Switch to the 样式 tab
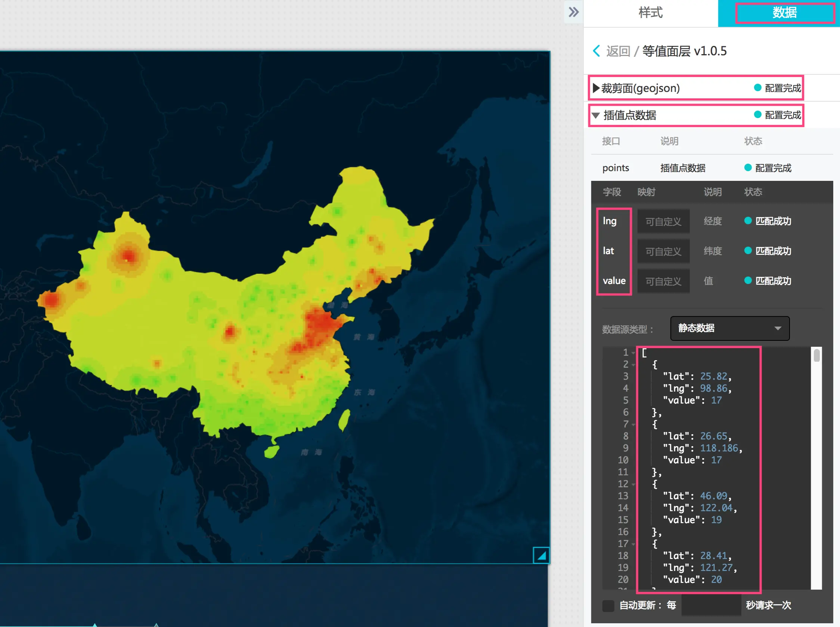The height and width of the screenshot is (627, 840). 650,13
